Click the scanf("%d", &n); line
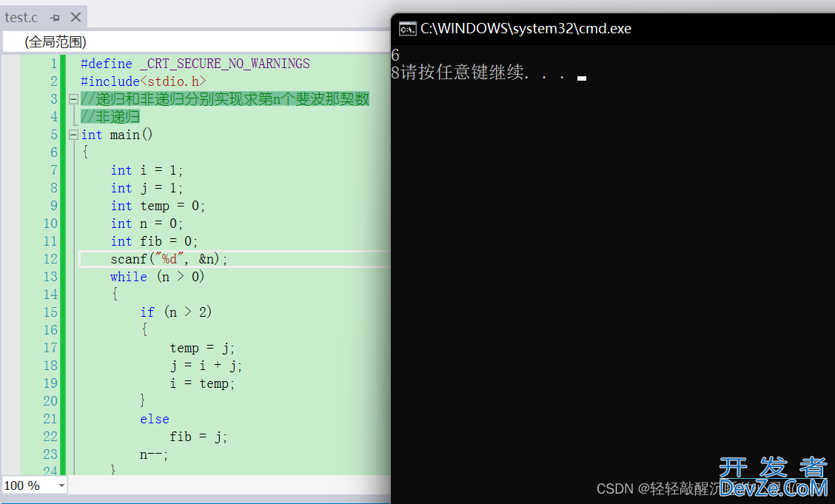Screen dimensions: 835x504 pyautogui.click(x=169, y=259)
